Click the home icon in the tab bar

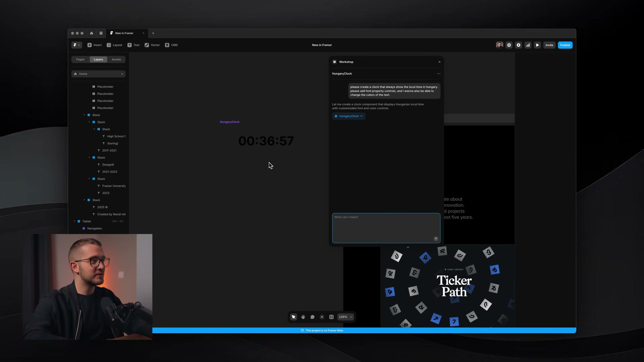tap(92, 33)
